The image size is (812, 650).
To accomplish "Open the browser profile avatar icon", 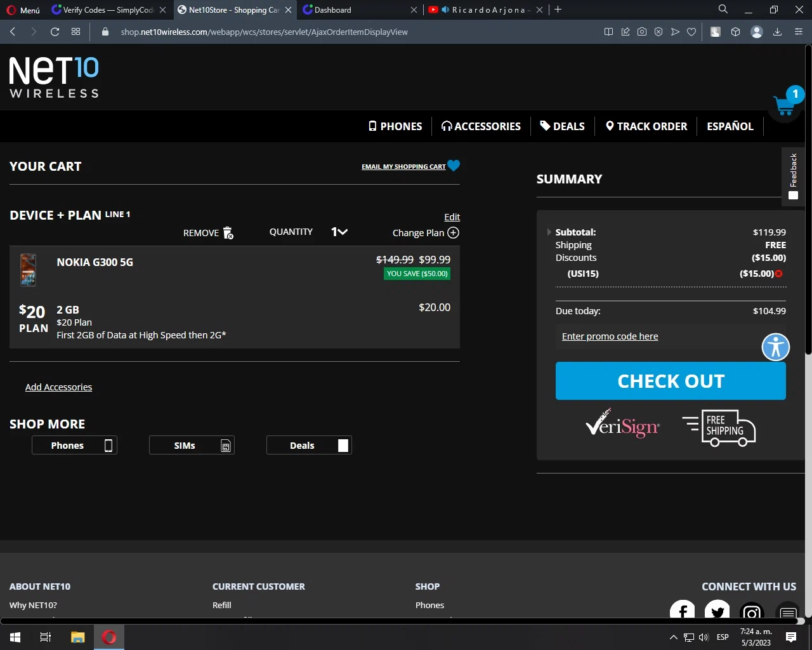I will click(x=756, y=32).
